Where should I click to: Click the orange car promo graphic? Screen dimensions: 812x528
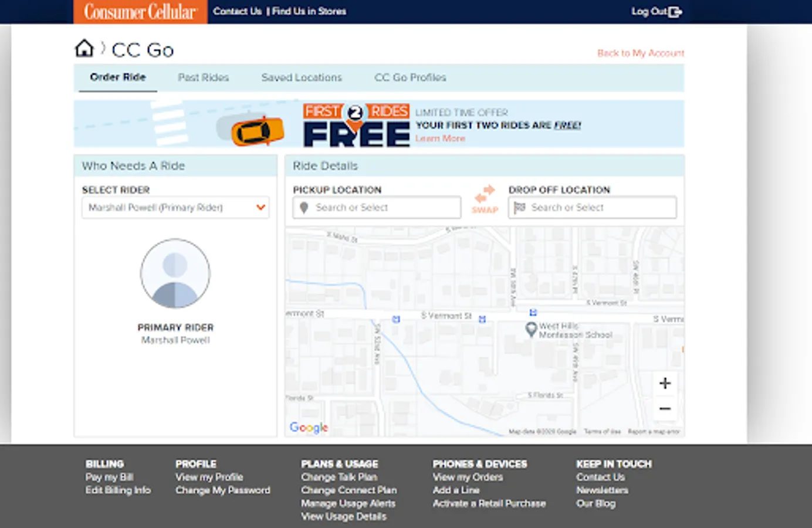258,131
